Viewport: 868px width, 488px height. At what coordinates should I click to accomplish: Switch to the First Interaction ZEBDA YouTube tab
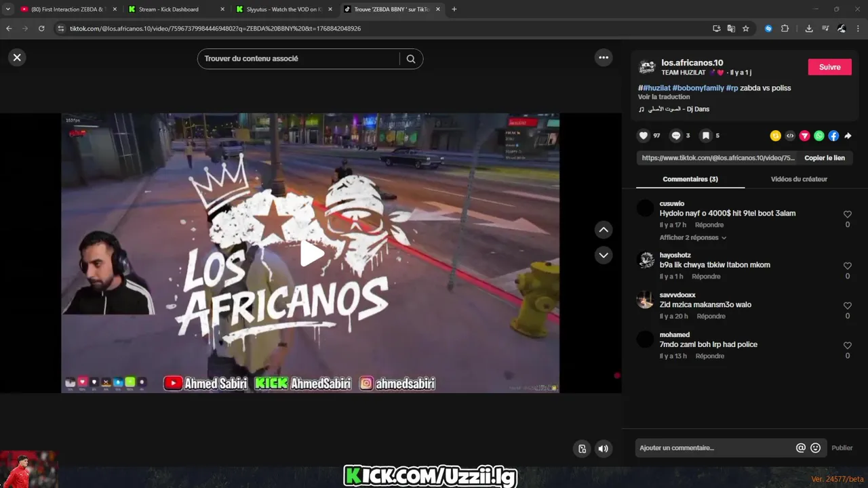coord(67,9)
